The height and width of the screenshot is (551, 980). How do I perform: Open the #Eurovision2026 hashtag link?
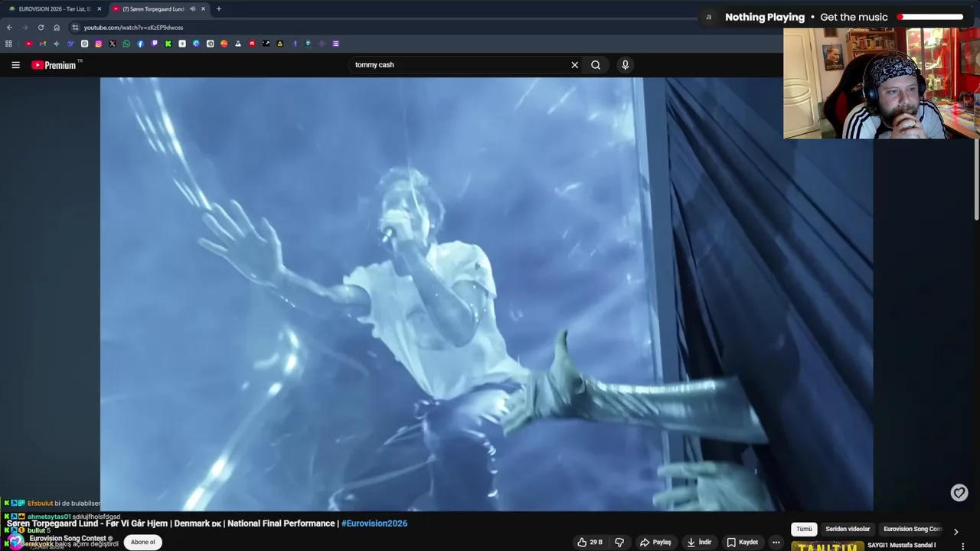[374, 523]
